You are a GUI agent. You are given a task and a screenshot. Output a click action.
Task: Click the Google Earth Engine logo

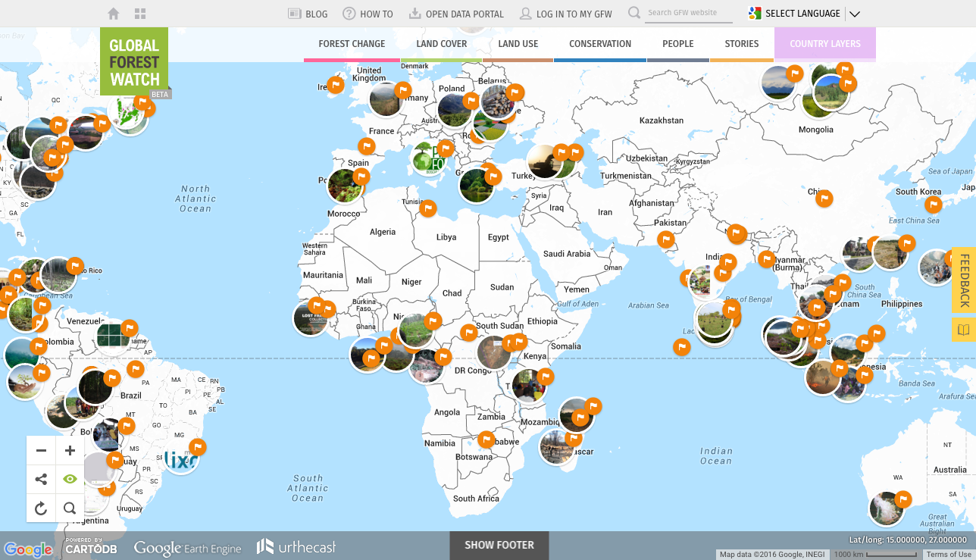click(188, 547)
